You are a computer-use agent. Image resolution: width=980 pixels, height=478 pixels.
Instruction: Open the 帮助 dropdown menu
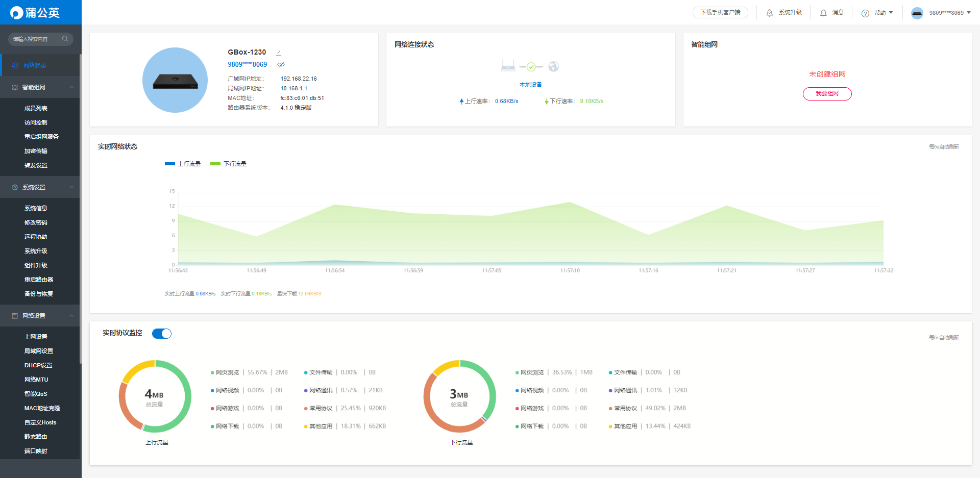pos(877,13)
